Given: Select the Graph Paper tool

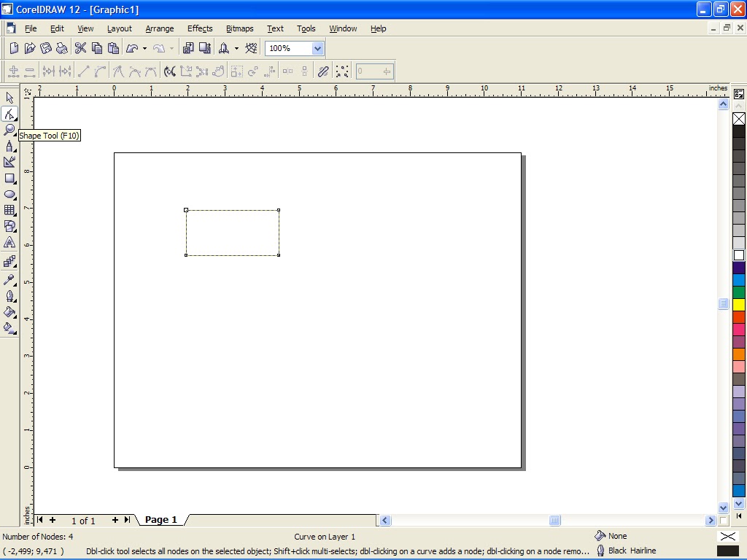Looking at the screenshot, I should tap(9, 210).
